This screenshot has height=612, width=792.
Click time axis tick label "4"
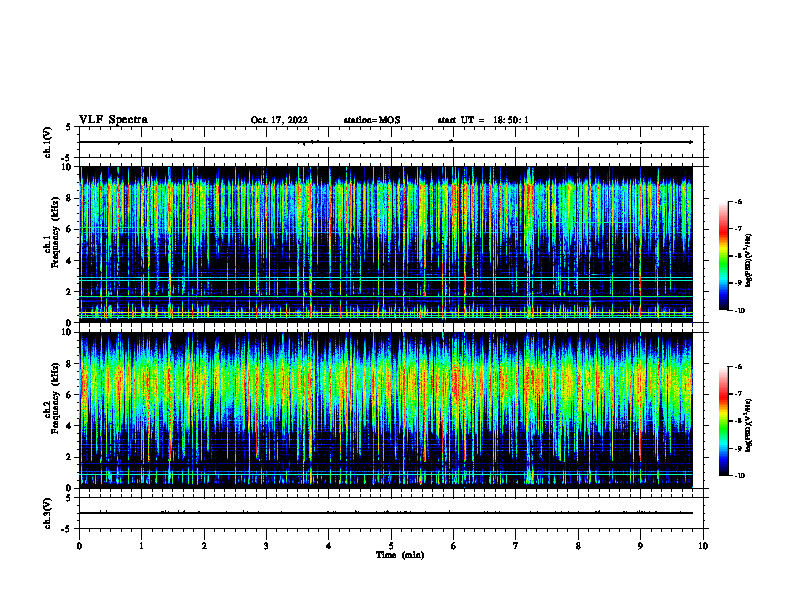coord(329,546)
